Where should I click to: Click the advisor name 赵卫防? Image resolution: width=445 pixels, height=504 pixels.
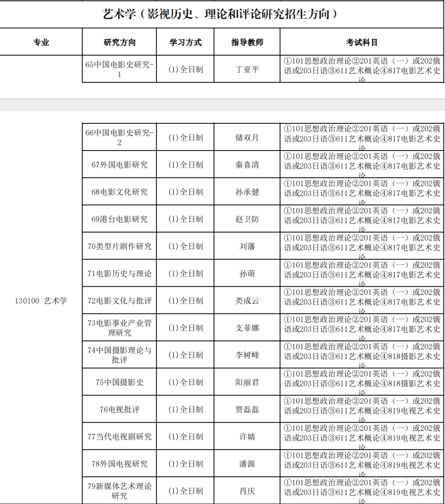[x=247, y=219]
